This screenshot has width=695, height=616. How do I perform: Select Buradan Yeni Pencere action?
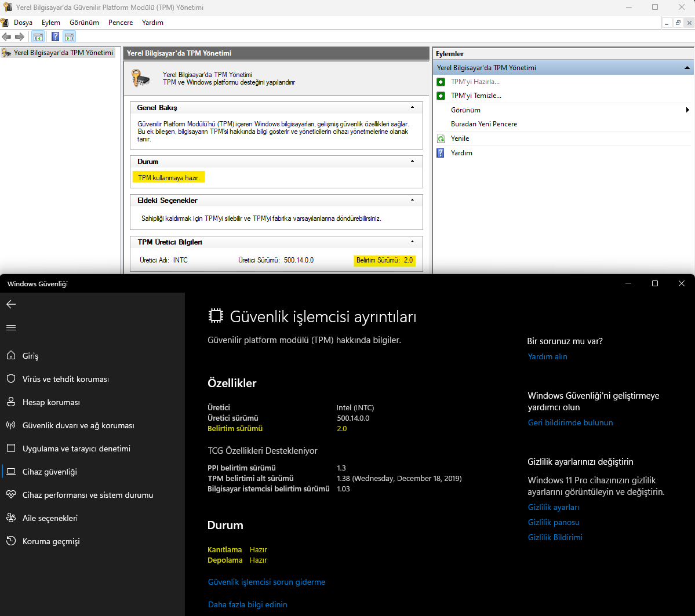[484, 124]
